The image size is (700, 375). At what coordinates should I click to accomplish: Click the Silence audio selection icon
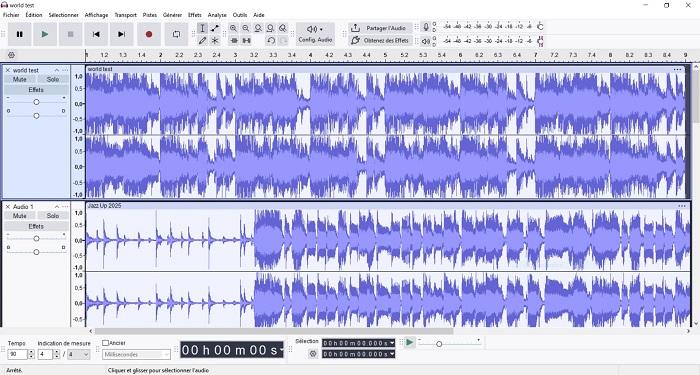point(246,41)
